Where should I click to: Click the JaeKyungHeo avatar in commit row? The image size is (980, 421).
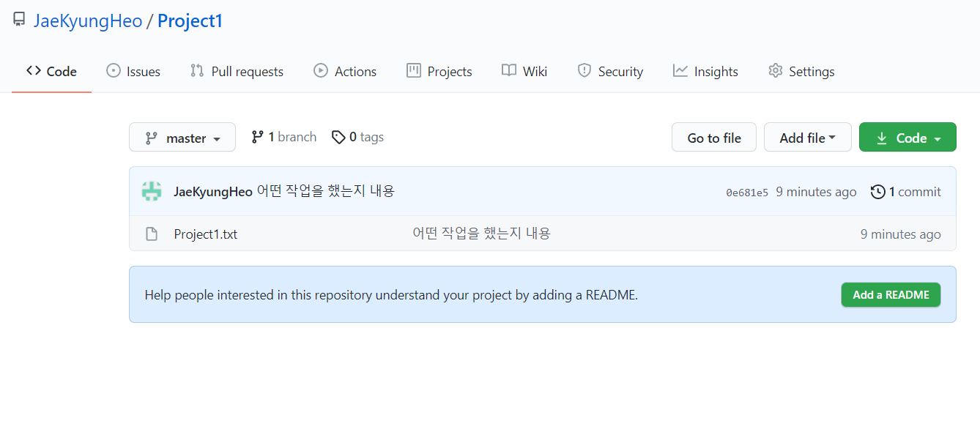point(152,191)
